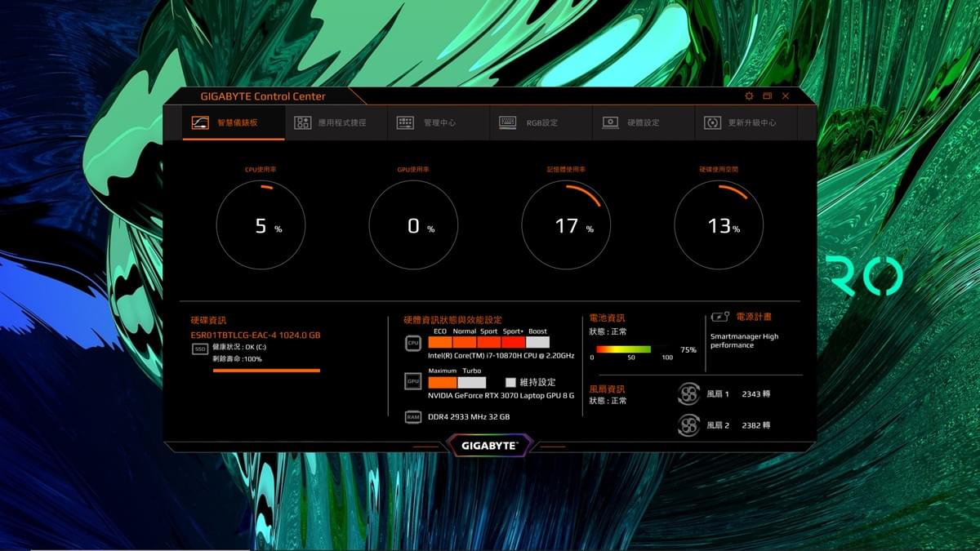Set GPU mode to Maximum
This screenshot has width=980, height=551.
coord(443,382)
